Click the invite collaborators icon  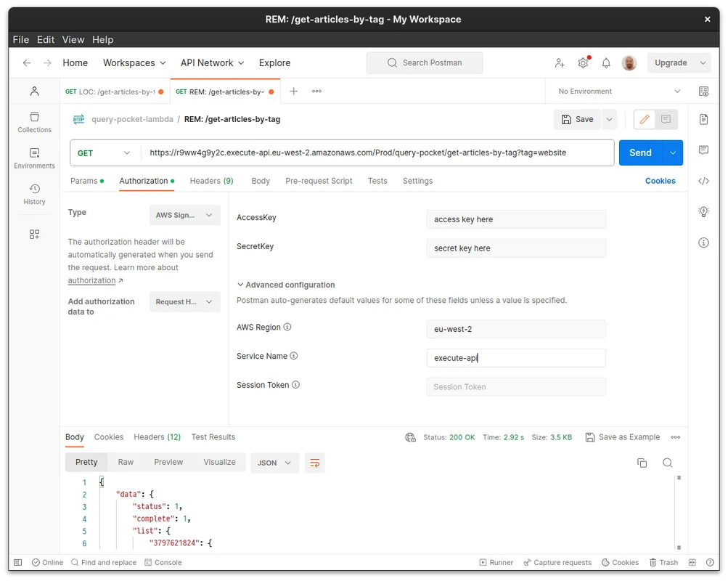(560, 63)
